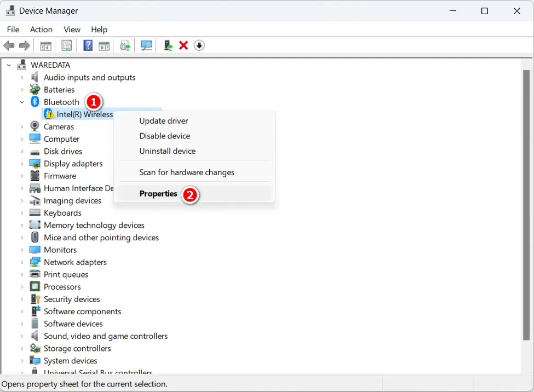The height and width of the screenshot is (392, 534).
Task: Choose Update driver from the context menu
Action: click(163, 120)
